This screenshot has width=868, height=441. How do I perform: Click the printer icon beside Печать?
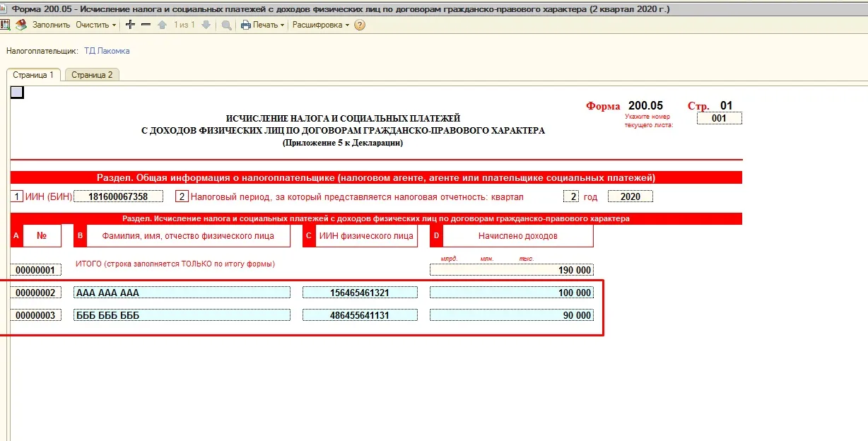[x=246, y=25]
